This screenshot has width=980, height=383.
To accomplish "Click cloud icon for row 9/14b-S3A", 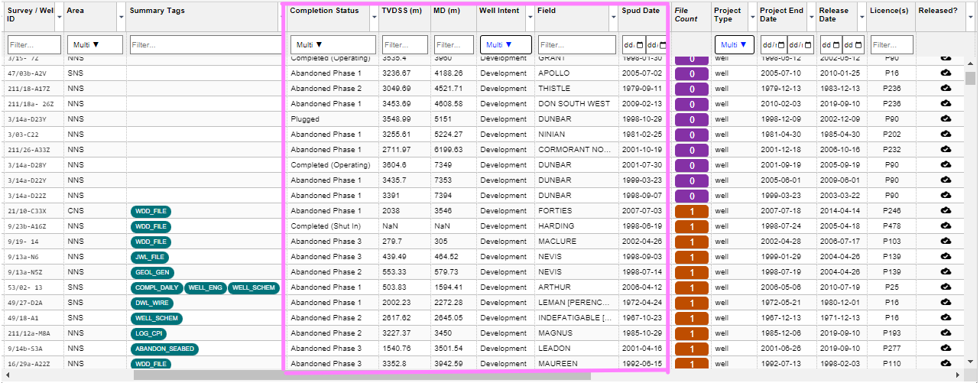I will 946,349.
